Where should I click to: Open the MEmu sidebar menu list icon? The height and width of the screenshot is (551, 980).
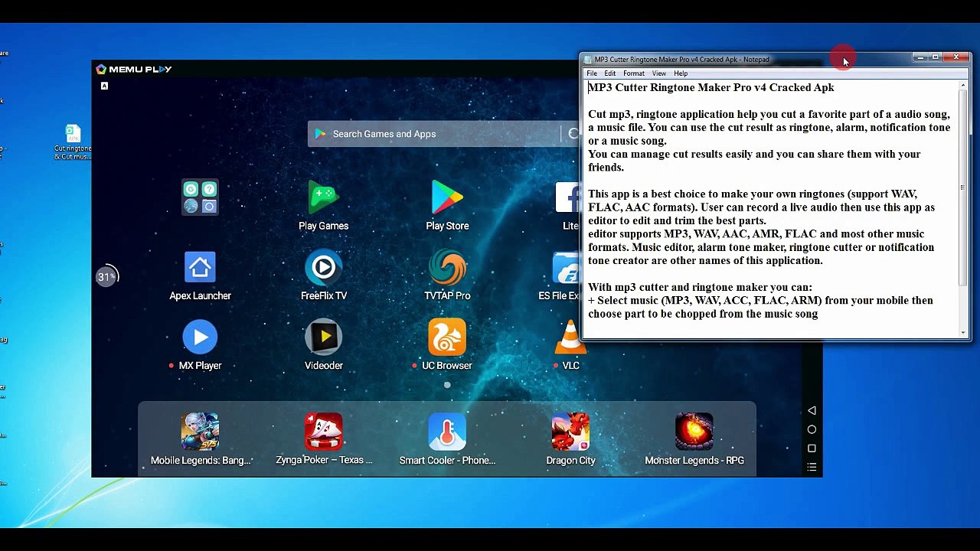[x=812, y=467]
